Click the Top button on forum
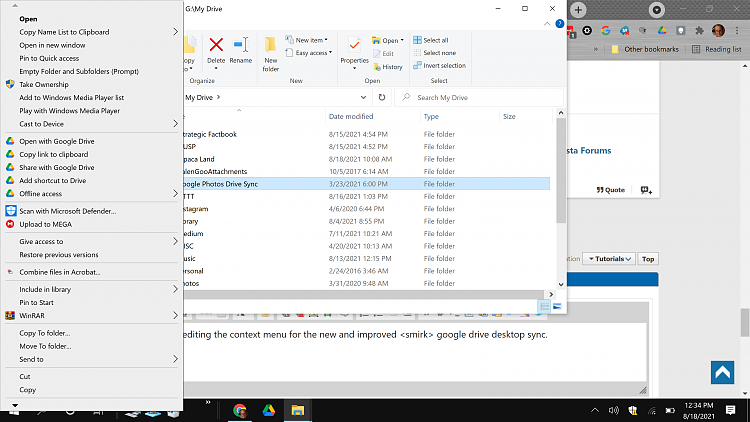 pos(648,259)
